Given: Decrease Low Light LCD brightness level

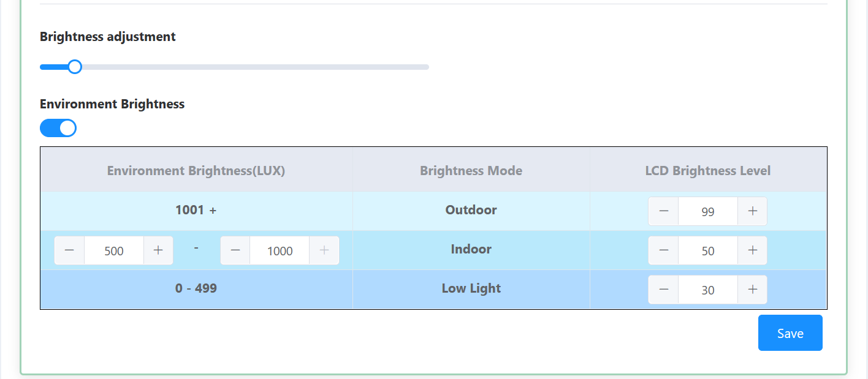Looking at the screenshot, I should click(663, 290).
